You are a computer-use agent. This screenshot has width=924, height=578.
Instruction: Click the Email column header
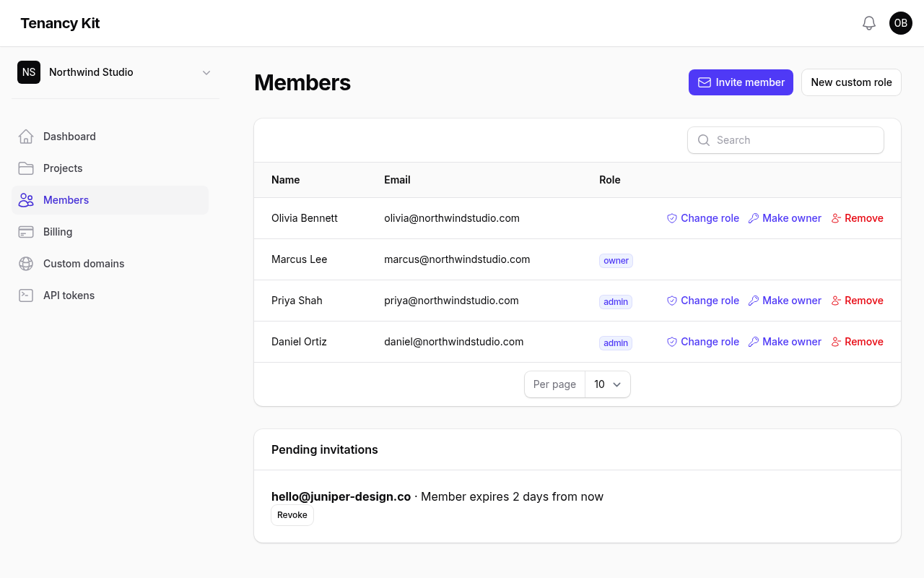tap(397, 180)
